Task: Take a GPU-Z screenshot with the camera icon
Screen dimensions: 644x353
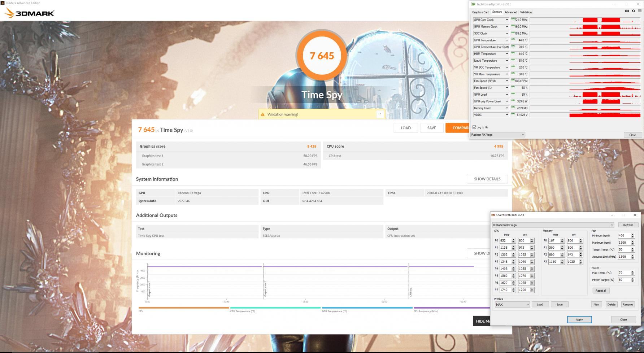Action: [627, 11]
